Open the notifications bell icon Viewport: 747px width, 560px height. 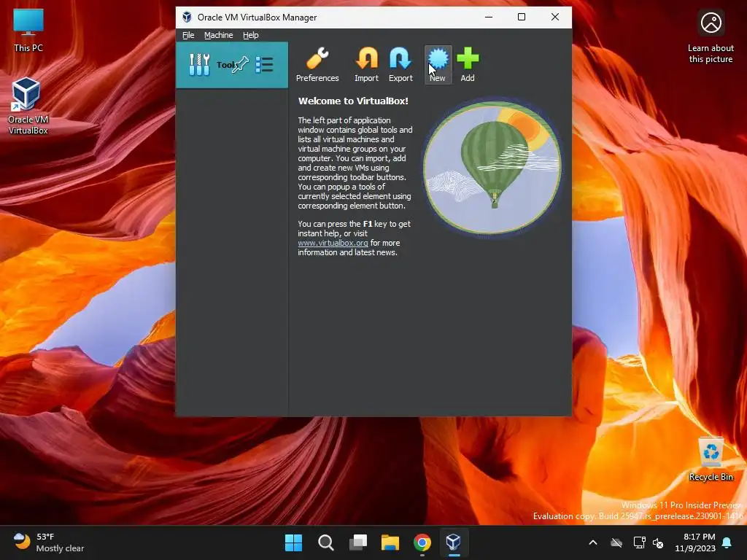pyautogui.click(x=727, y=542)
